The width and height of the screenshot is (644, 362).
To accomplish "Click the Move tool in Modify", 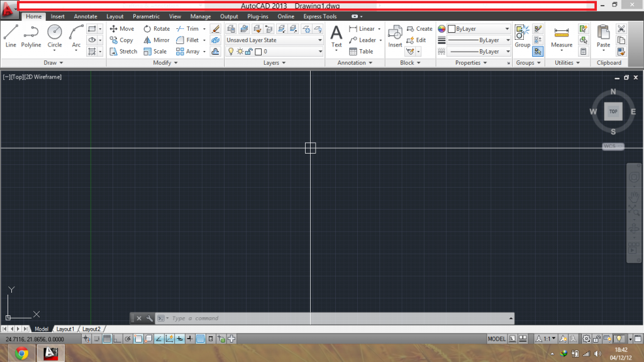I will coord(122,29).
